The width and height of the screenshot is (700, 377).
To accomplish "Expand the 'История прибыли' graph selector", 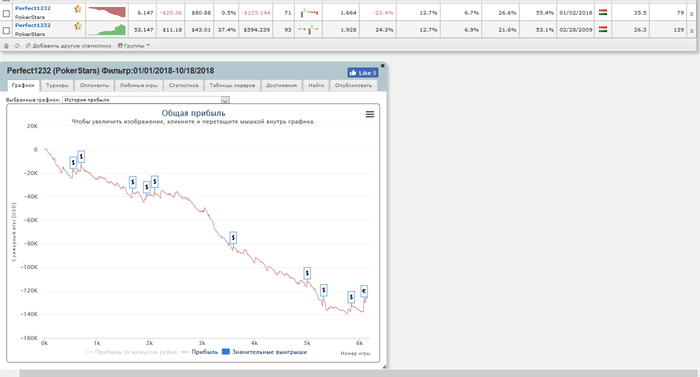I will click(x=146, y=100).
